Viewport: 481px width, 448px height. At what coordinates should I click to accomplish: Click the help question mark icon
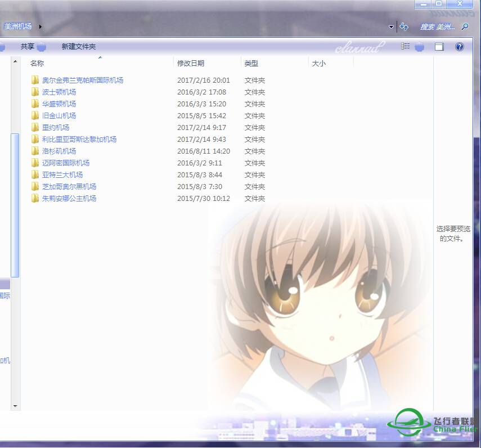point(459,47)
